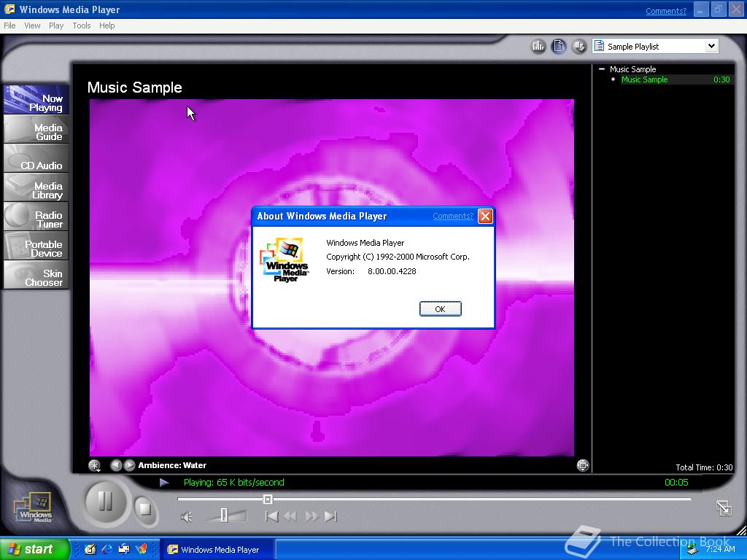Image resolution: width=747 pixels, height=560 pixels.
Task: Rewind the current track
Action: click(x=290, y=516)
